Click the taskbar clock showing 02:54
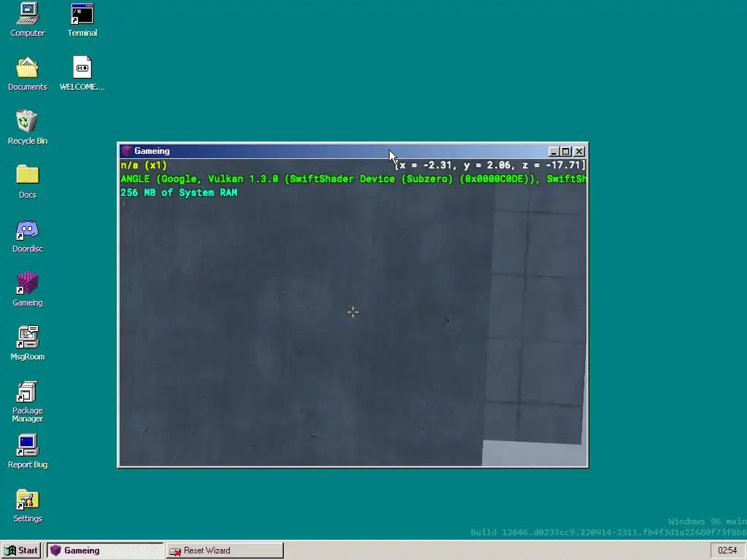The height and width of the screenshot is (560, 747). pos(727,551)
